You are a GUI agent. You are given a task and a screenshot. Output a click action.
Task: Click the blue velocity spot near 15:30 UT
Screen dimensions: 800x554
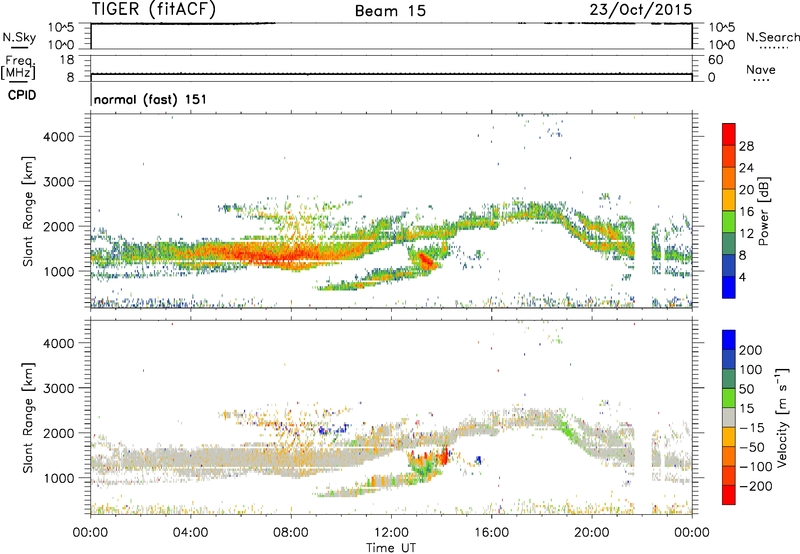point(478,460)
